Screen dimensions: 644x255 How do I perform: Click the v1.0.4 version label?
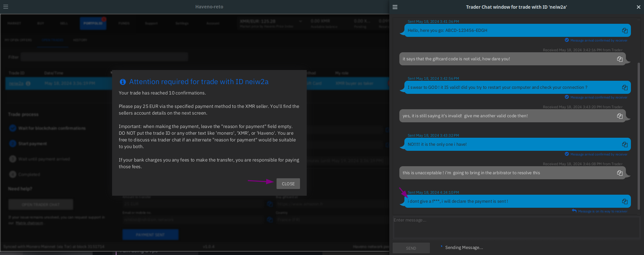tap(209, 247)
